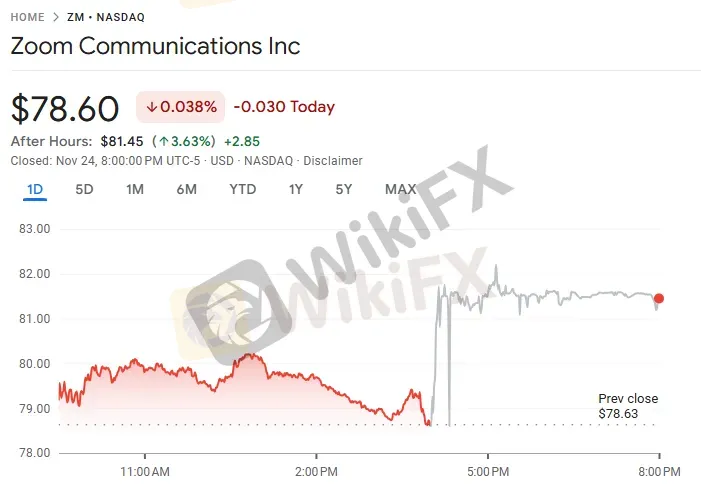Click the red end-of-chart dot marker
The image size is (701, 498).
click(x=658, y=298)
